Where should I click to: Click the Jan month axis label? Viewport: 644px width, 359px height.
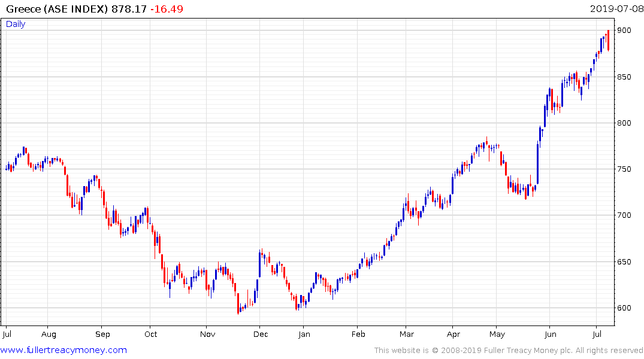point(304,334)
